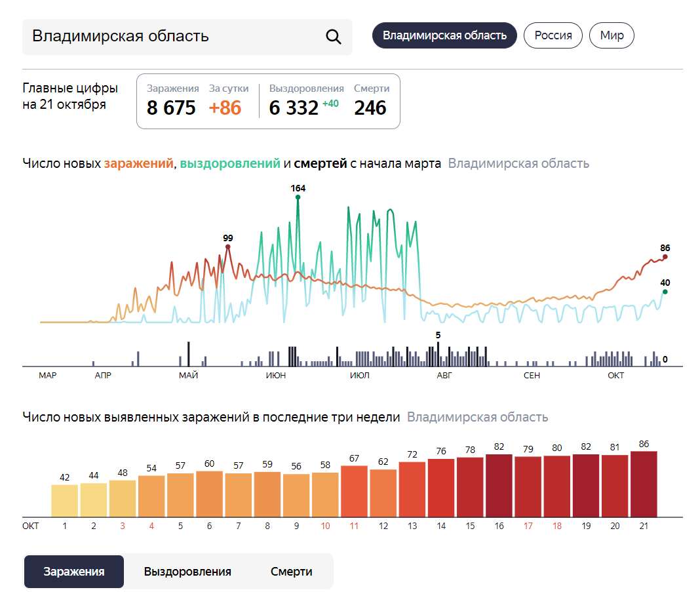The height and width of the screenshot is (592, 700).
Task: Click the October 16 bar with 82 cases
Action: click(x=499, y=486)
